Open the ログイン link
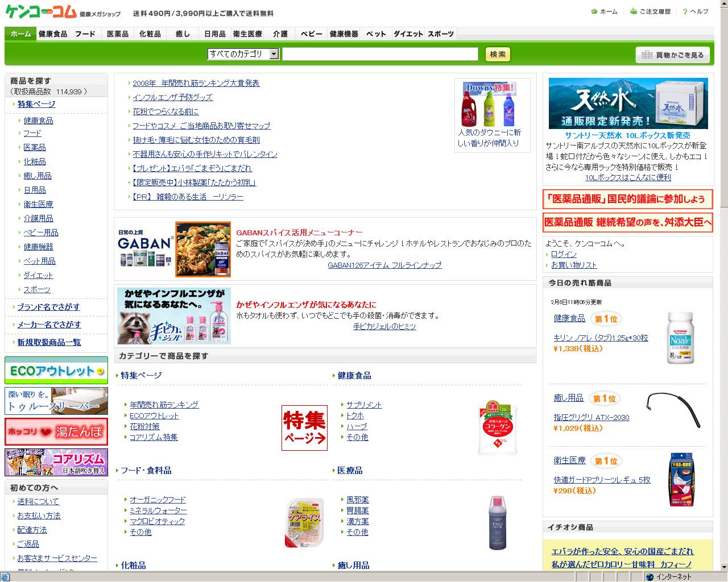 pyautogui.click(x=564, y=254)
